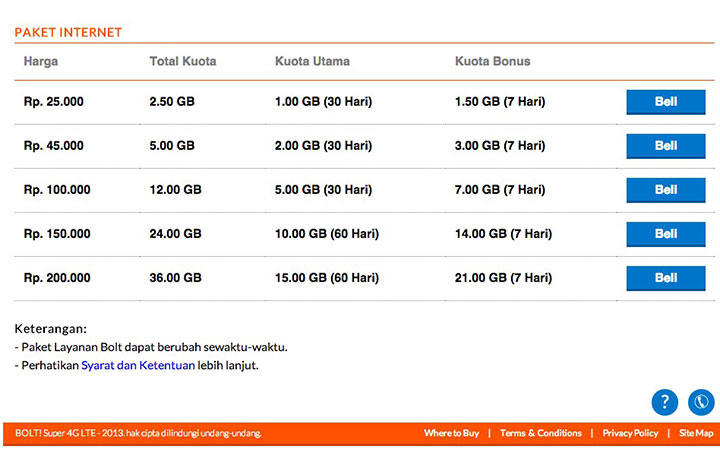This screenshot has width=720, height=459.
Task: Click the blue phone contact icon
Action: (x=701, y=403)
